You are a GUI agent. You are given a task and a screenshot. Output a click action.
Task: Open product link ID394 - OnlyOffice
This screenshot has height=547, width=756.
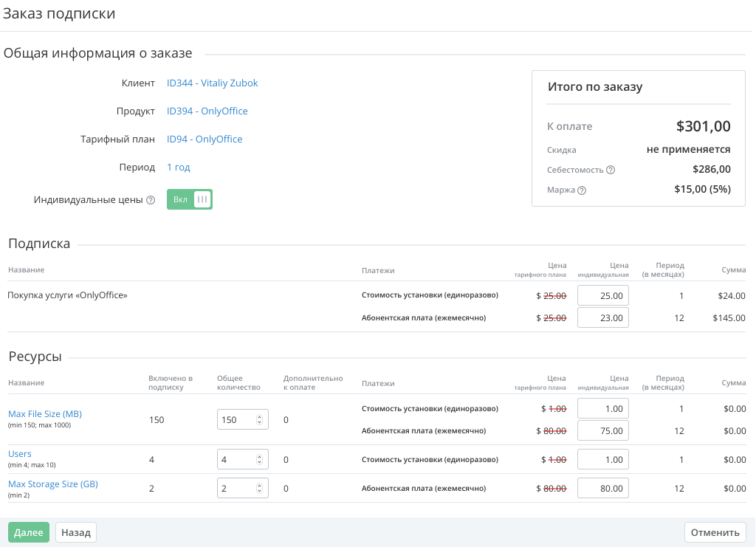[x=207, y=111]
